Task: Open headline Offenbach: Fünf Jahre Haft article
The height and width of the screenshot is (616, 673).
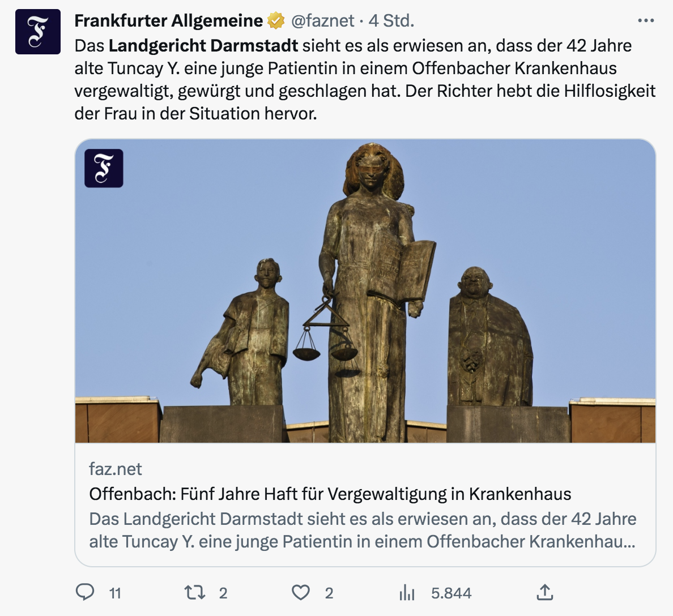Action: coord(330,494)
